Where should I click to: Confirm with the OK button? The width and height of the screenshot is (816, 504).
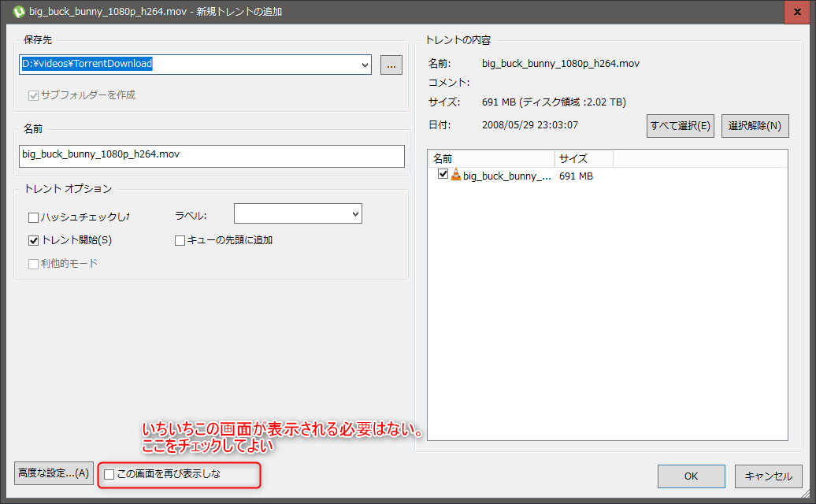click(x=691, y=476)
